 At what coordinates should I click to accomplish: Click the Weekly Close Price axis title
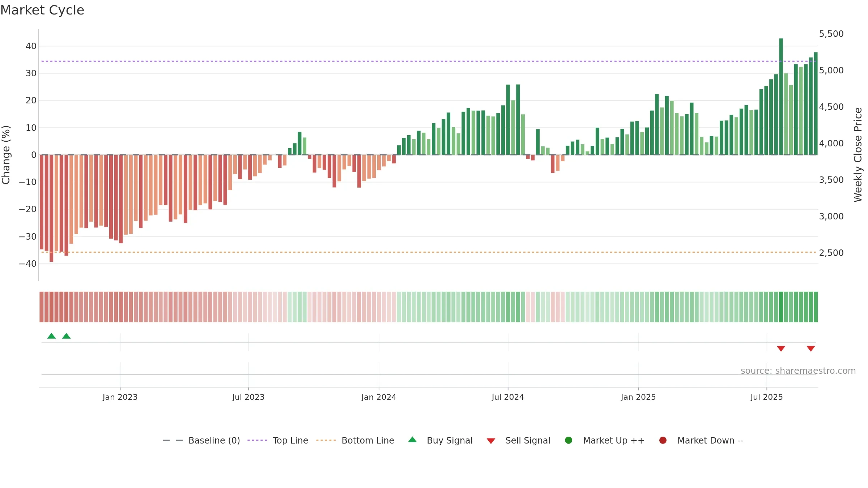[858, 155]
